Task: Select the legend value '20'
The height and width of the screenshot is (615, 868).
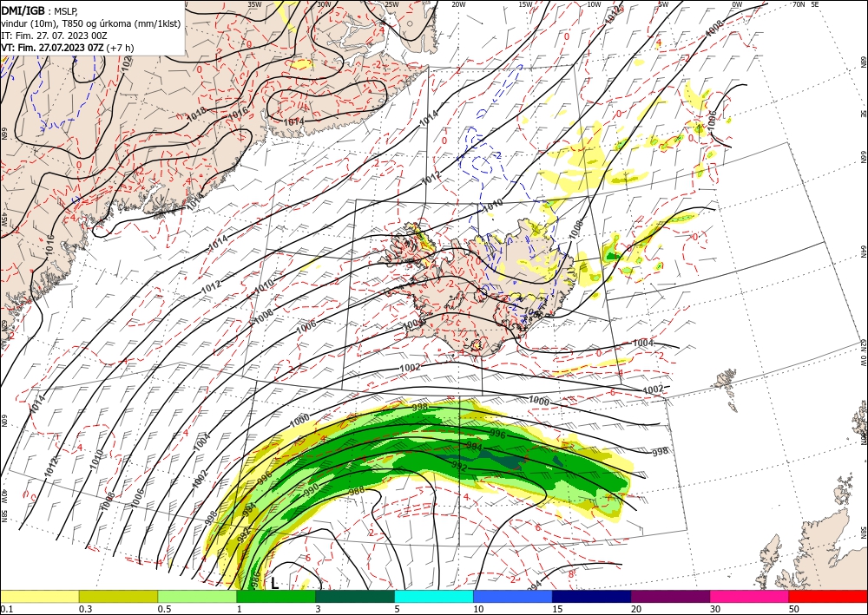Action: click(636, 609)
